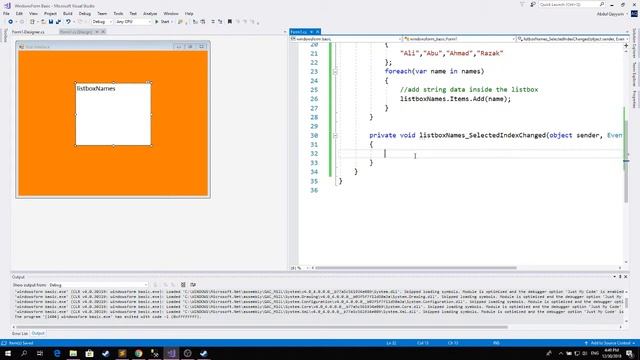Click inside line 32 of the code editor
This screenshot has height=360, width=640.
[x=481, y=153]
